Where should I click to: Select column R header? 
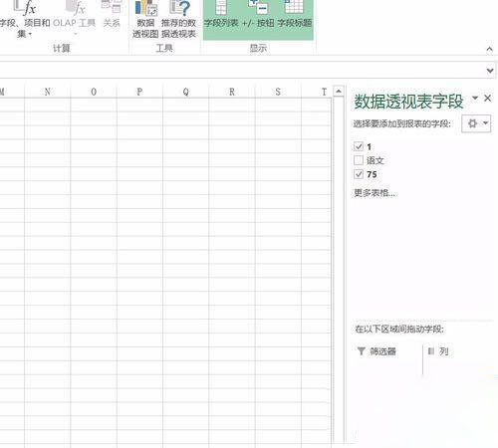pyautogui.click(x=232, y=92)
